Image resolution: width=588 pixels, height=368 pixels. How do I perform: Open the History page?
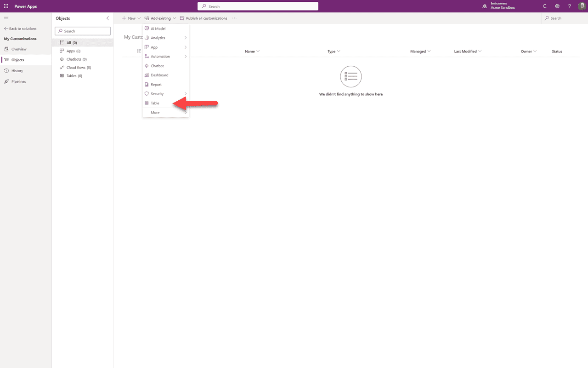click(x=17, y=70)
